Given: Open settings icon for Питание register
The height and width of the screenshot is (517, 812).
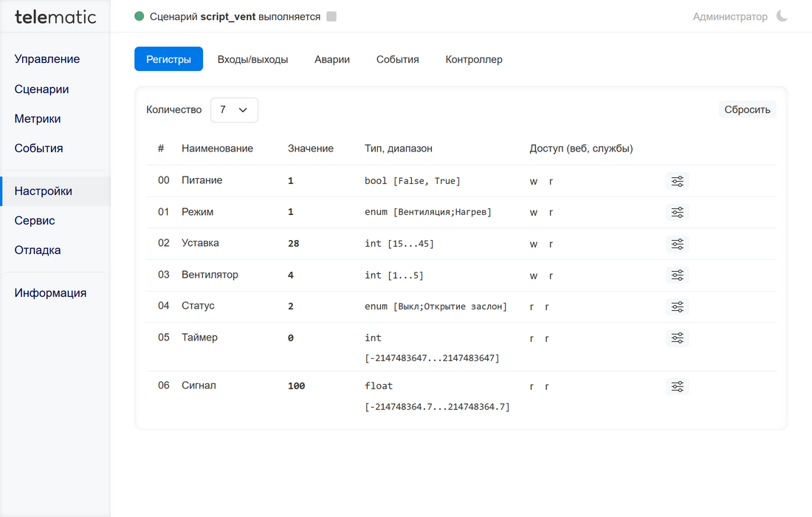Looking at the screenshot, I should 677,181.
